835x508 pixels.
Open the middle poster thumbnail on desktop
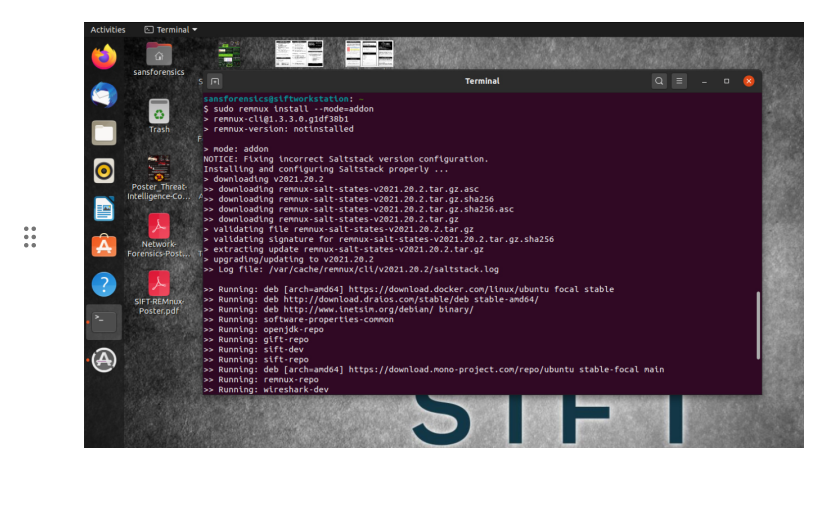pyautogui.click(x=299, y=54)
